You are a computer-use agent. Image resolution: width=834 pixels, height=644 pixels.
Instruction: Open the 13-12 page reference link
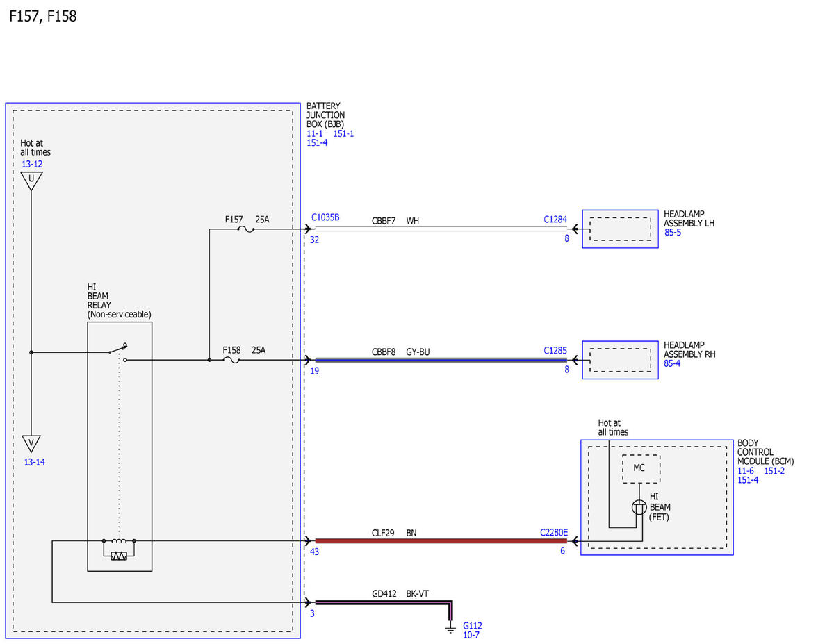[x=31, y=165]
